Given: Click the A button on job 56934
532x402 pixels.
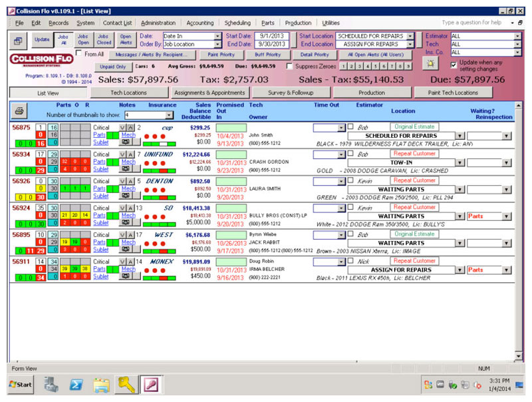Looking at the screenshot, I should pyautogui.click(x=130, y=154).
